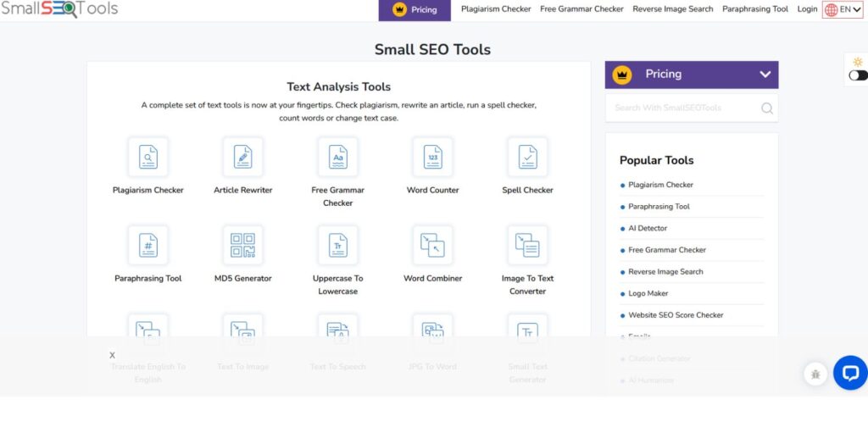Toggle the dark mode switch
Screen dimensions: 868x444
point(858,75)
